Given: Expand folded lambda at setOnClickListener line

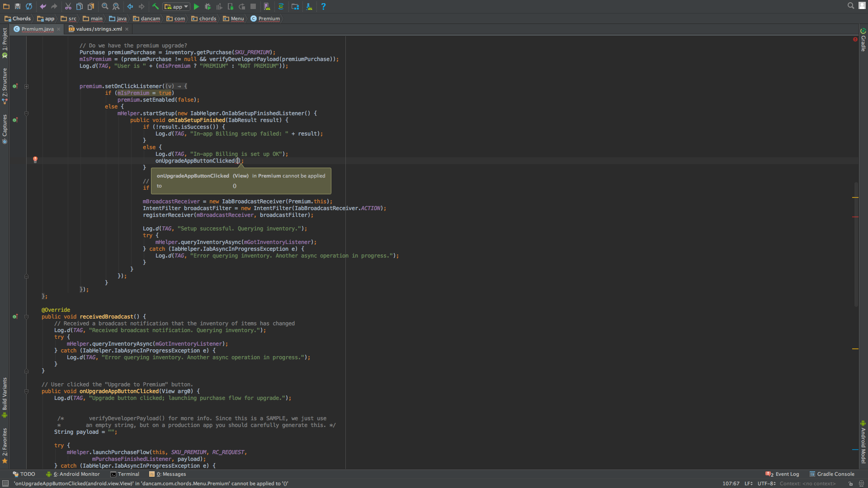Looking at the screenshot, I should click(x=26, y=86).
